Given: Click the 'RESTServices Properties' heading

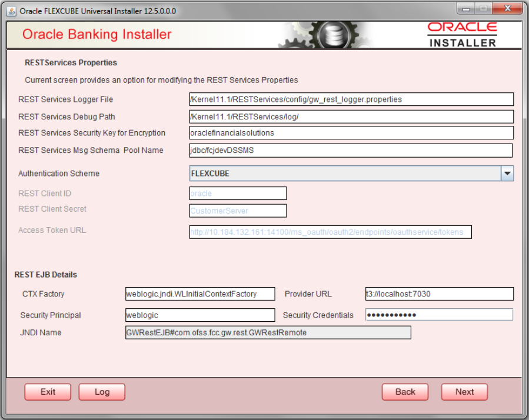Looking at the screenshot, I should [x=71, y=63].
